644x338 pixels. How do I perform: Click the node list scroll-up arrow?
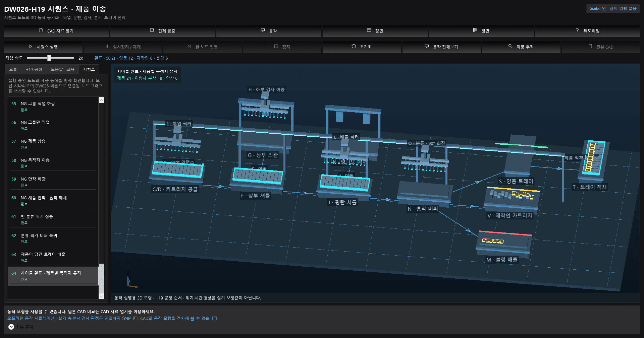(101, 100)
